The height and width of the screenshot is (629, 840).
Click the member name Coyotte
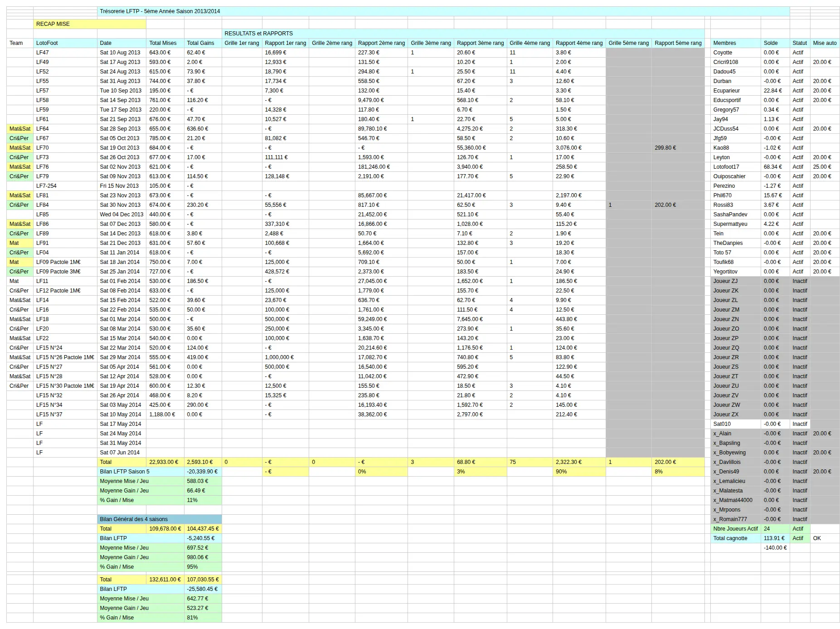pos(736,53)
